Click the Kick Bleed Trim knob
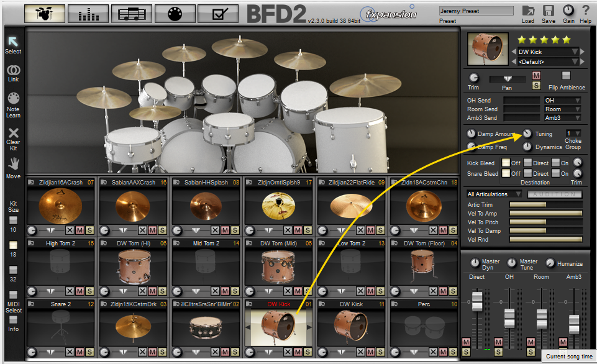The width and height of the screenshot is (597, 364). click(x=578, y=163)
